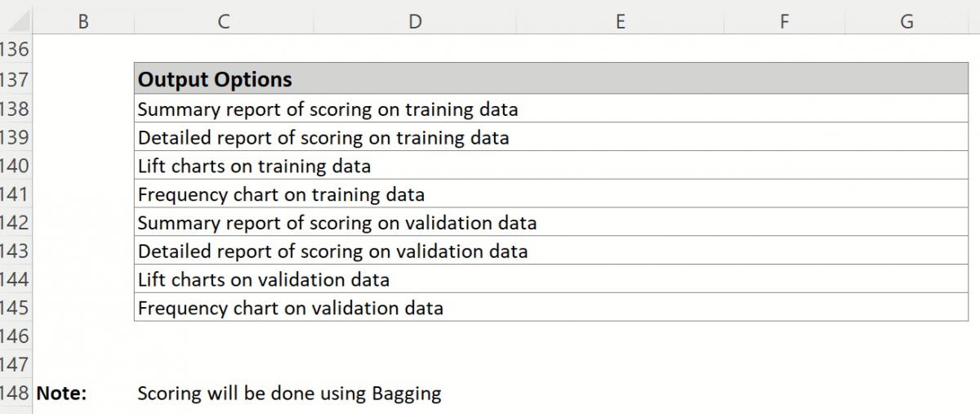
Task: Select column F header
Action: click(x=783, y=22)
